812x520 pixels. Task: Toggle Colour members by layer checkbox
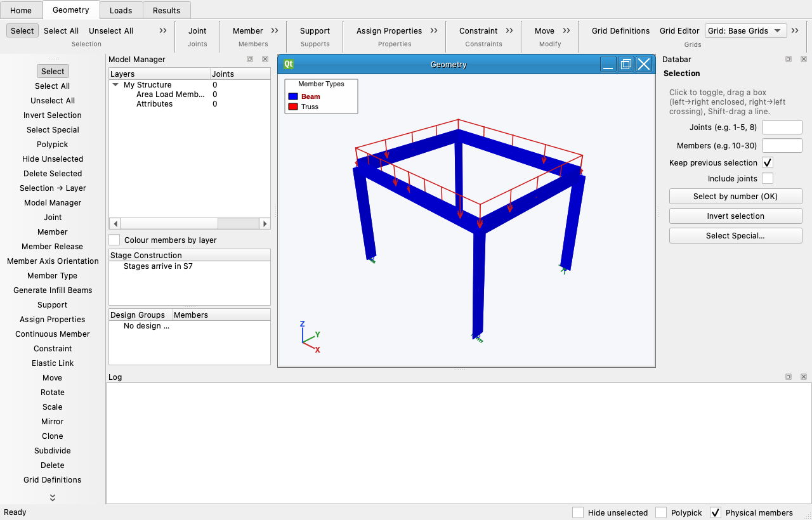(114, 240)
